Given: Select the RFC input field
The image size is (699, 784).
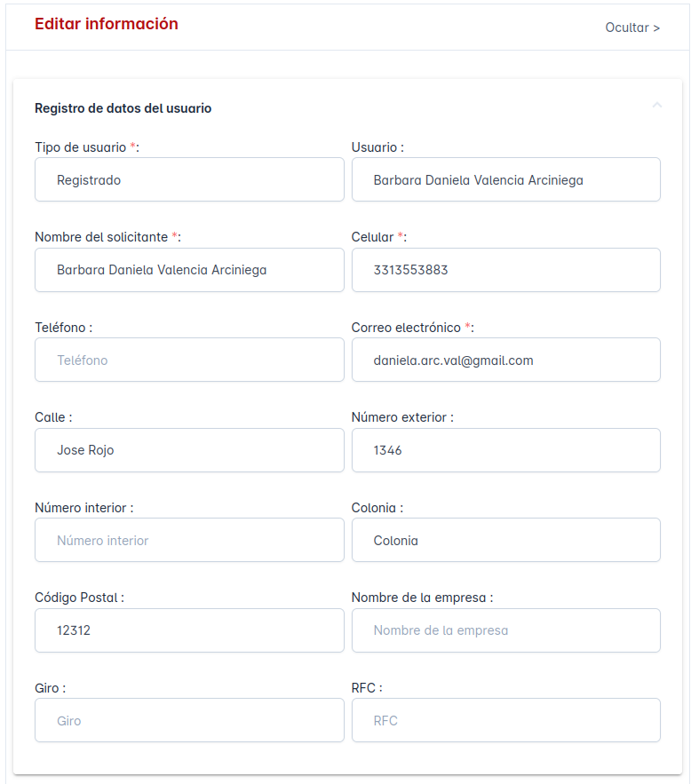Looking at the screenshot, I should tap(505, 721).
